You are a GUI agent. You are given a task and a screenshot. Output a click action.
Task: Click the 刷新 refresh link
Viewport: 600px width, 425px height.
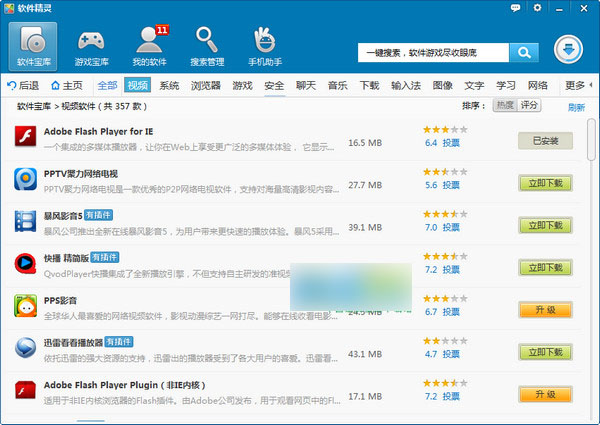coord(576,107)
